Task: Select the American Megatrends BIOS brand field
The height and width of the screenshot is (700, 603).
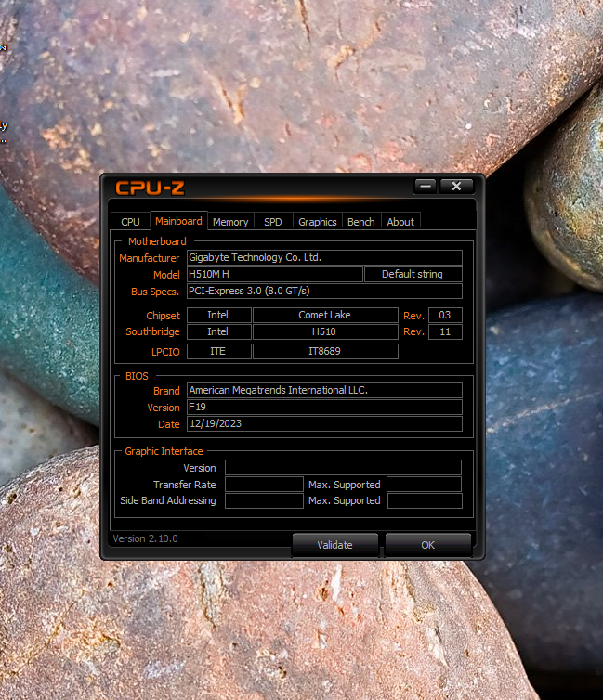Action: click(324, 390)
